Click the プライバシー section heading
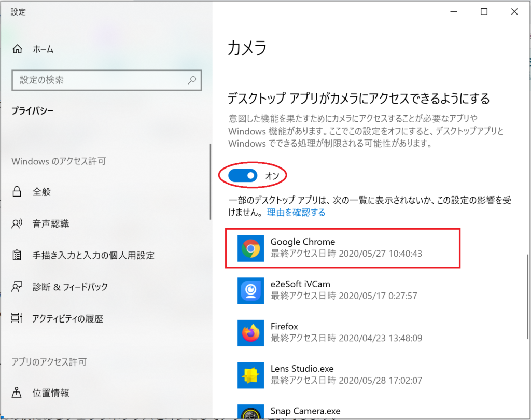The image size is (531, 420). coord(33,111)
